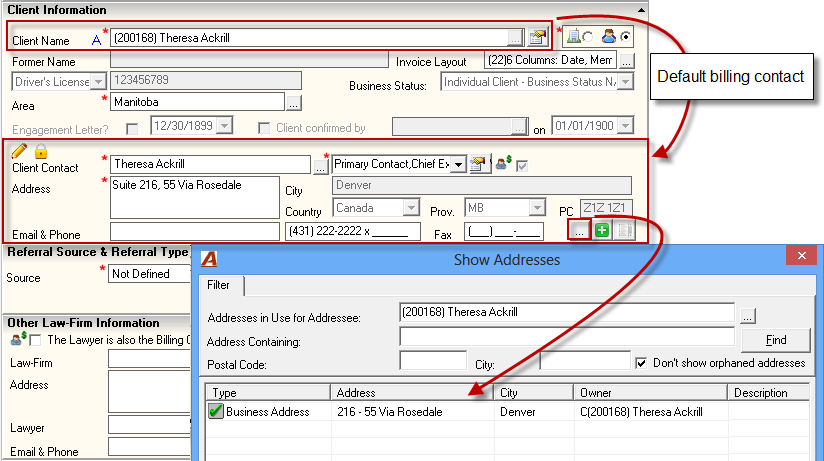The height and width of the screenshot is (461, 824).
Task: Open the Prov. MB dropdown
Action: [x=537, y=208]
